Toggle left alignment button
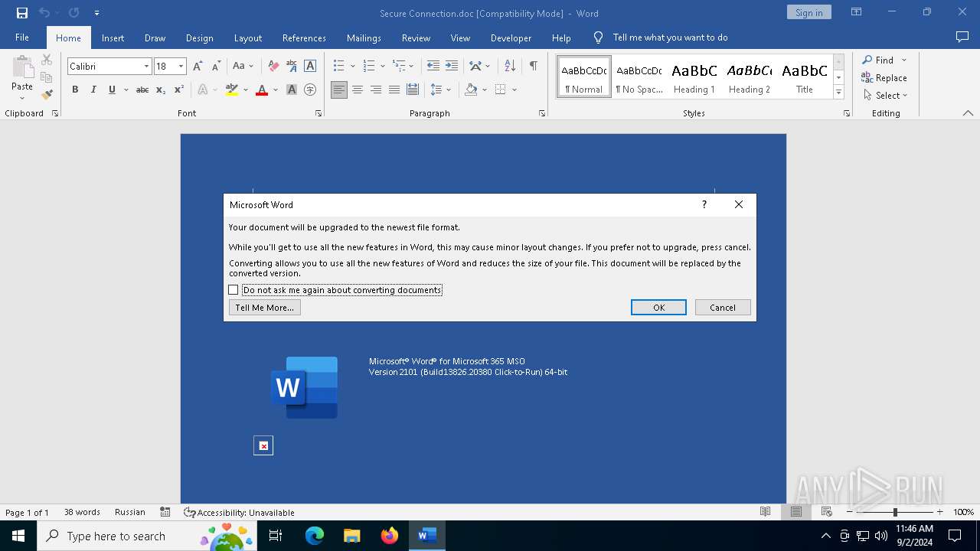This screenshot has height=551, width=980. [x=339, y=90]
